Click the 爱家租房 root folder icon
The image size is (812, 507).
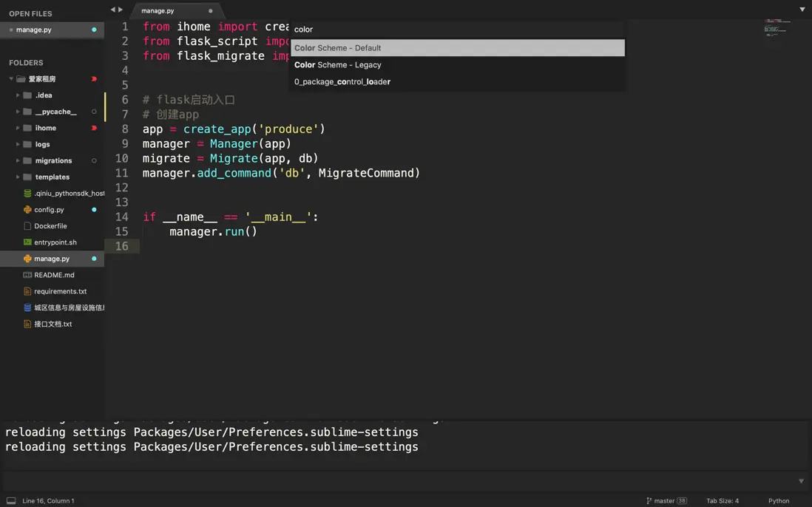pyautogui.click(x=21, y=79)
